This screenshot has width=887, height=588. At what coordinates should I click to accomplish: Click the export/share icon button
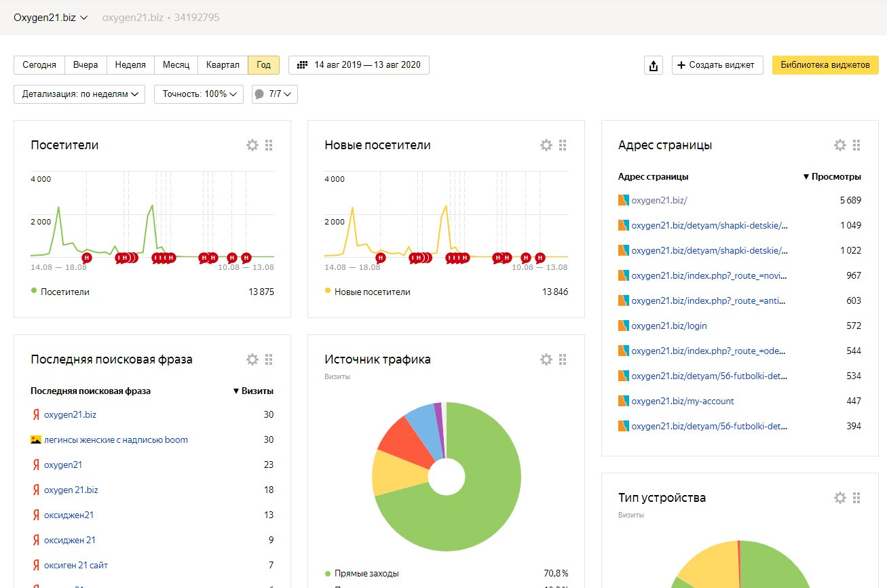(653, 65)
